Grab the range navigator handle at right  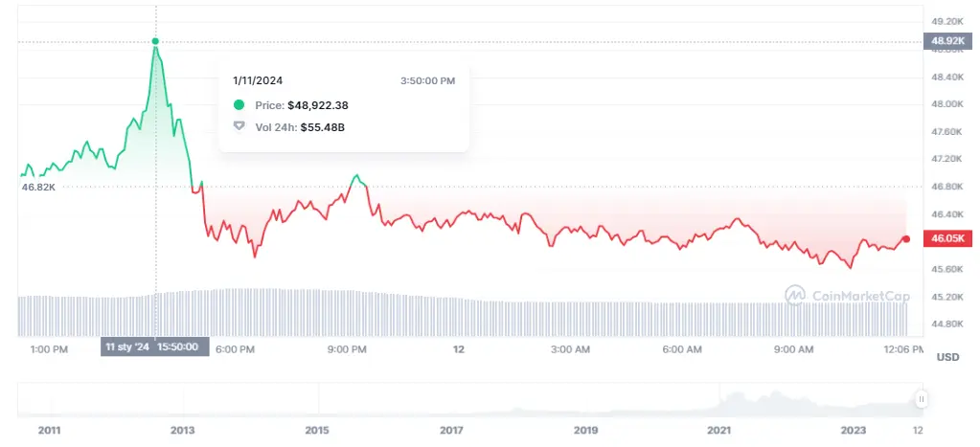pyautogui.click(x=921, y=399)
